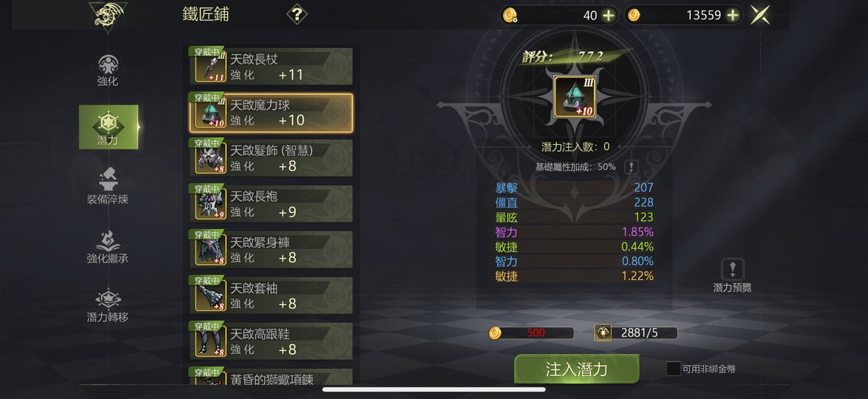Go to the 強化繼承 tab
The image size is (868, 399).
pos(108,246)
